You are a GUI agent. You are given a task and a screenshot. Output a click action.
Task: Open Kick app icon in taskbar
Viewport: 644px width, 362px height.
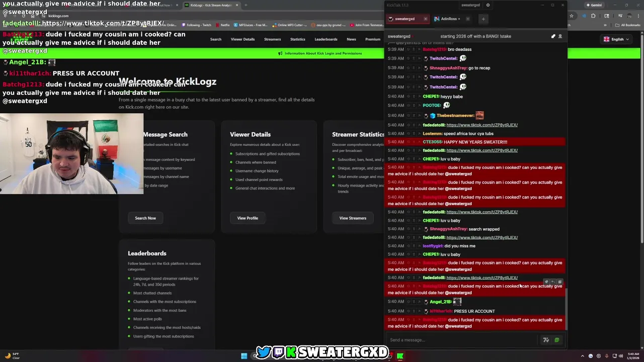click(400, 356)
